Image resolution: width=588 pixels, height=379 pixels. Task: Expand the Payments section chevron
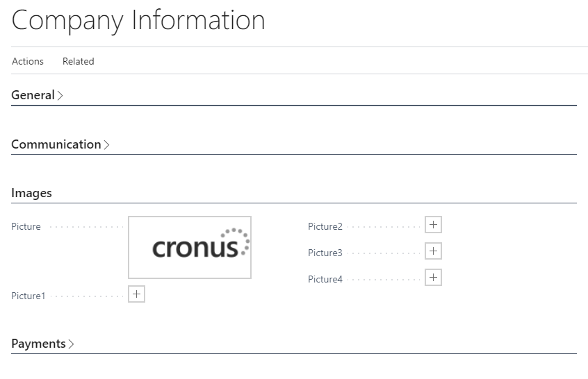[72, 344]
